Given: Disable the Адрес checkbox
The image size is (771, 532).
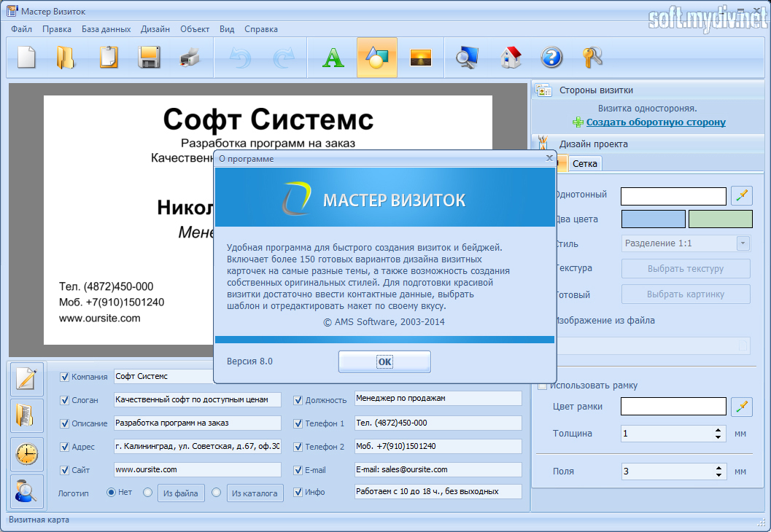Looking at the screenshot, I should (64, 447).
